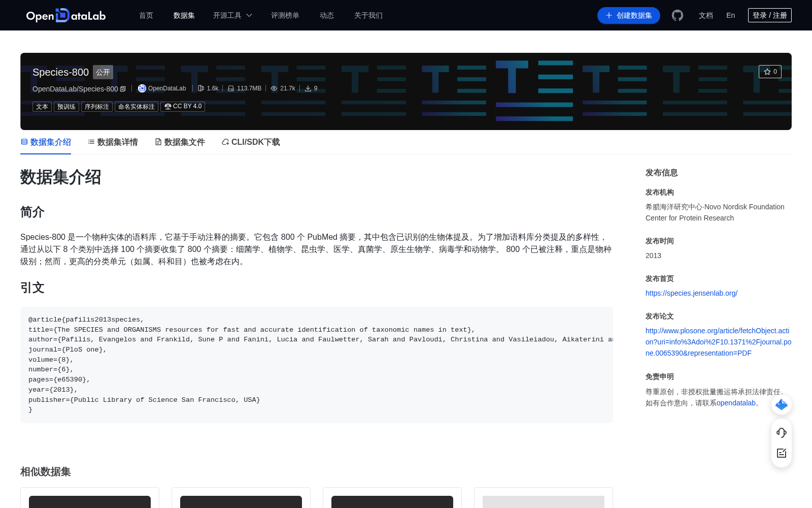Viewport: 812px width, 508px height.
Task: Open the 文档 link
Action: tap(706, 15)
